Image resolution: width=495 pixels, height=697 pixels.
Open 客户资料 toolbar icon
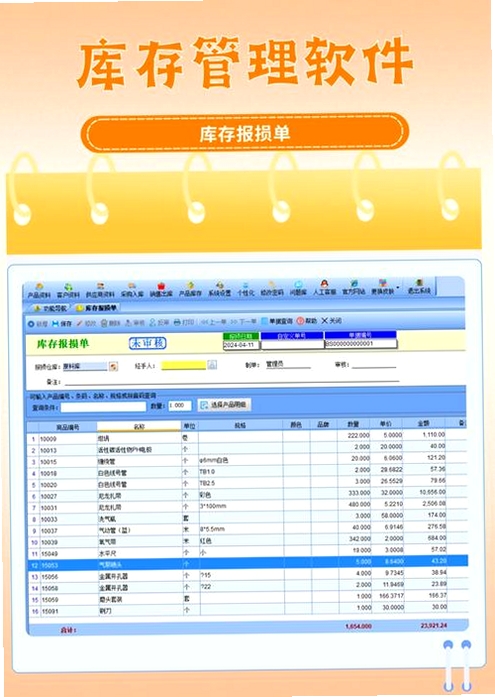[x=68, y=290]
